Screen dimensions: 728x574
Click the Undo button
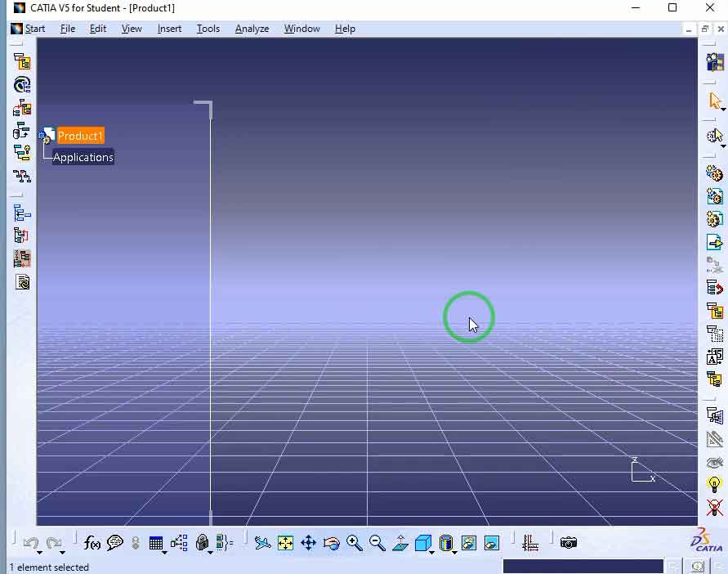tap(30, 543)
